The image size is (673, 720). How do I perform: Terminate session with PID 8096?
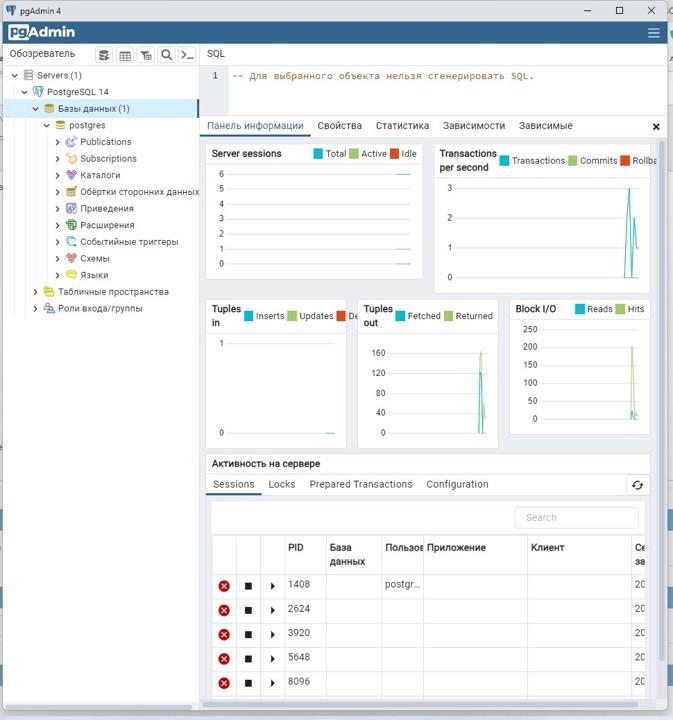[x=224, y=683]
